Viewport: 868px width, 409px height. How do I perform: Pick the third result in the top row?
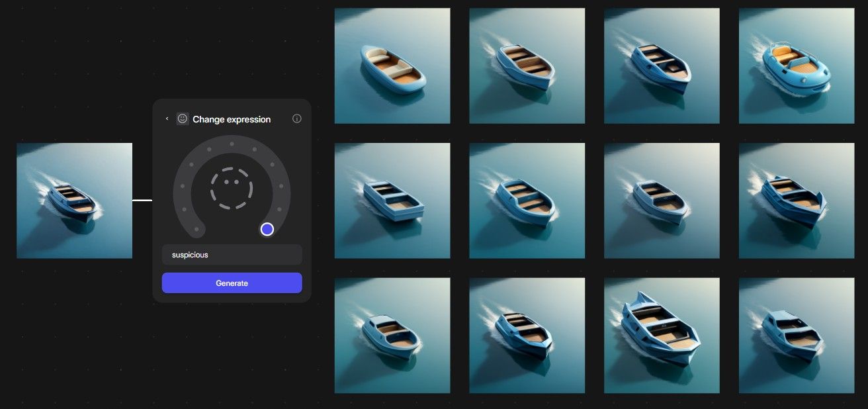pyautogui.click(x=662, y=66)
